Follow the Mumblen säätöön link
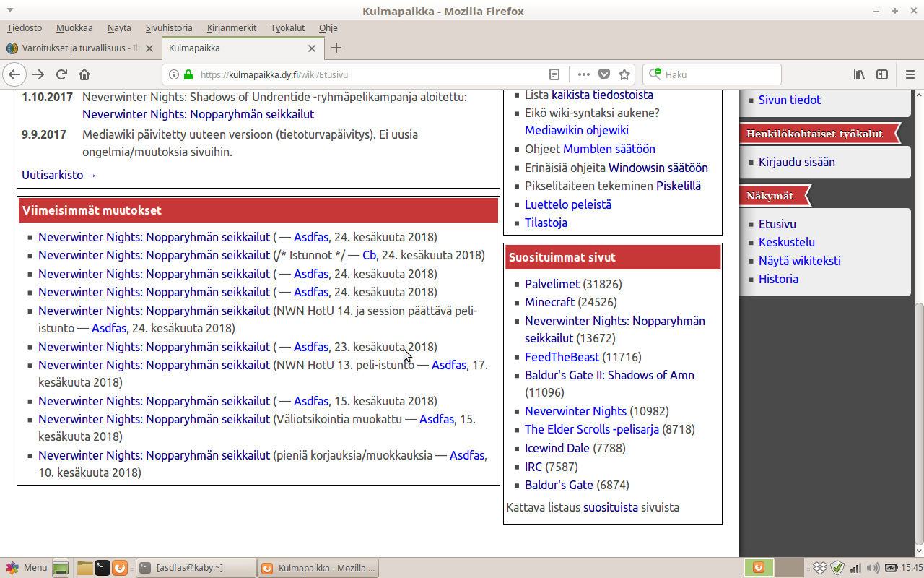924x578 pixels. click(x=609, y=149)
